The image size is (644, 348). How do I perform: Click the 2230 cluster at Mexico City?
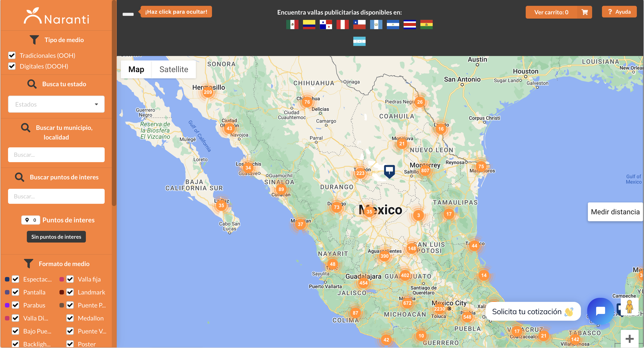(x=439, y=309)
